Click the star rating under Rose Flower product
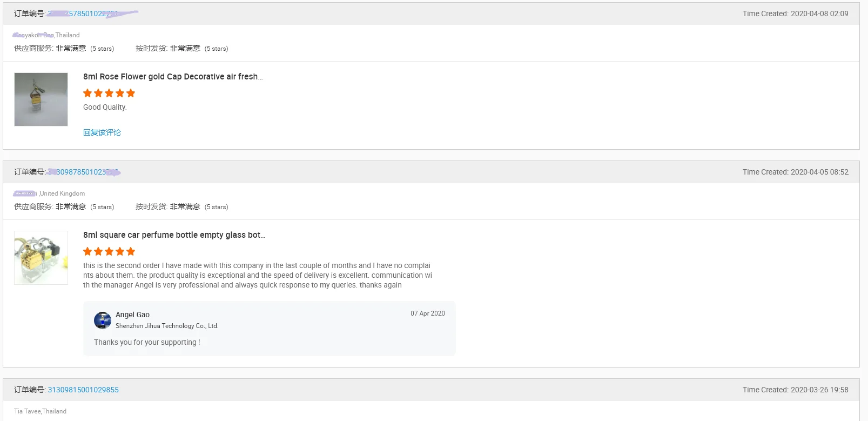The image size is (868, 421). [109, 93]
